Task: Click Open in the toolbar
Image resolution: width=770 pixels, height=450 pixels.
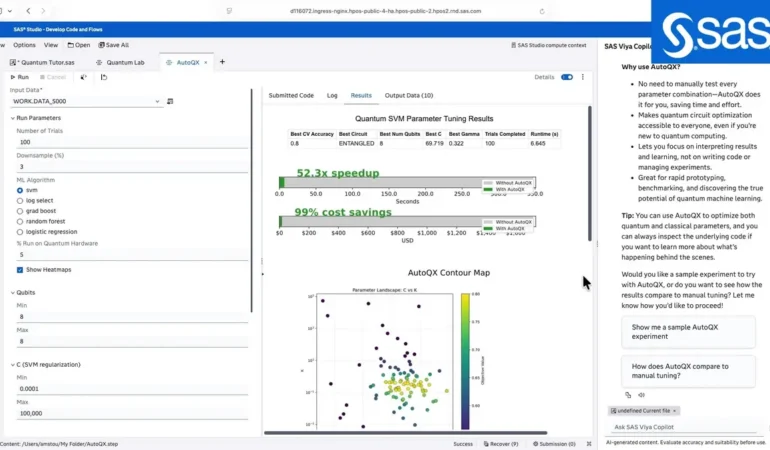Action: point(79,45)
